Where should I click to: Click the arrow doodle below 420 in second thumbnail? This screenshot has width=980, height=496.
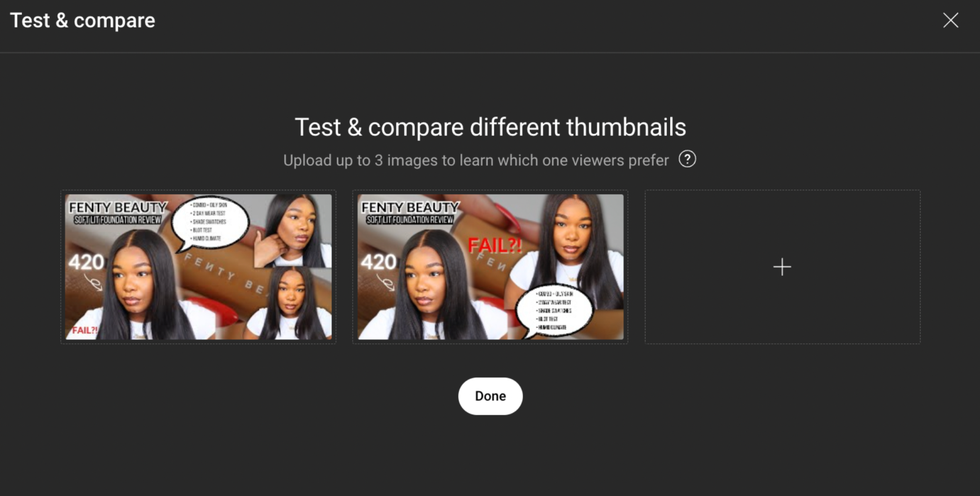tap(385, 282)
